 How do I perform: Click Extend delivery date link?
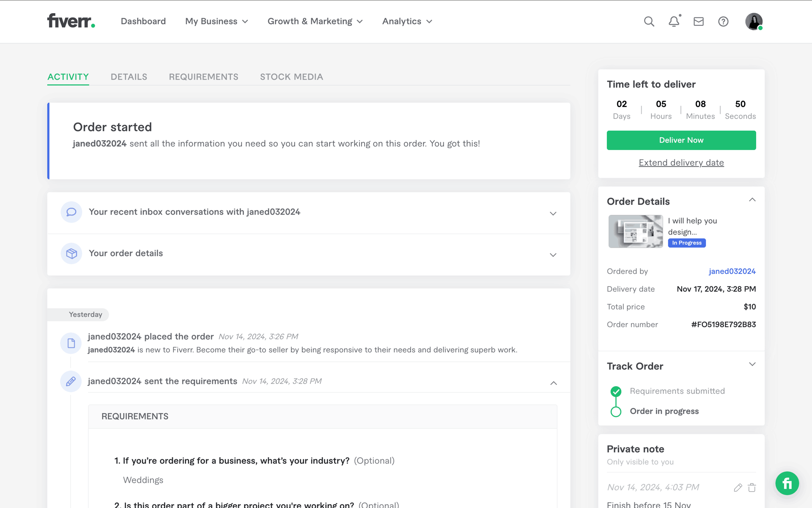click(681, 163)
